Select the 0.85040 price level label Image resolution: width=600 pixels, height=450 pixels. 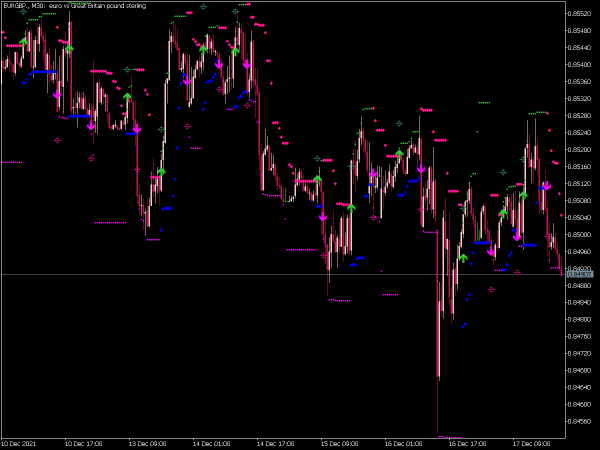tap(579, 217)
